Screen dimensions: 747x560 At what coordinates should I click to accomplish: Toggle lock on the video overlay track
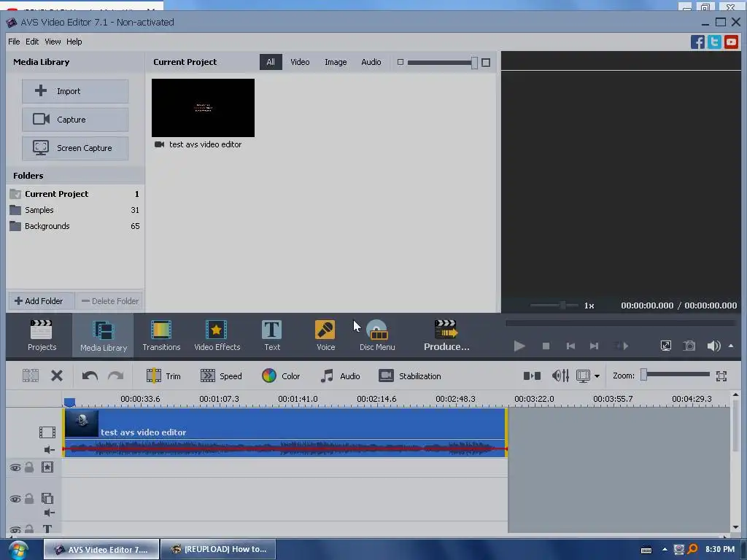[29, 499]
